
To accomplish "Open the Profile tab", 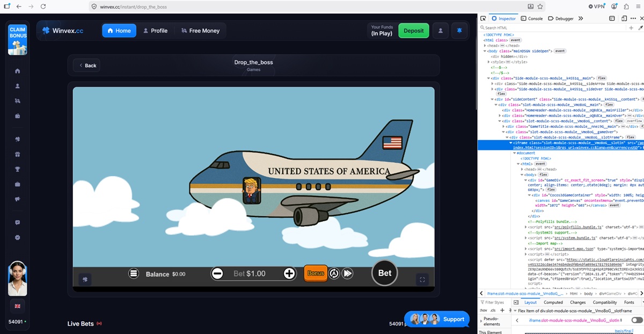I will click(155, 31).
